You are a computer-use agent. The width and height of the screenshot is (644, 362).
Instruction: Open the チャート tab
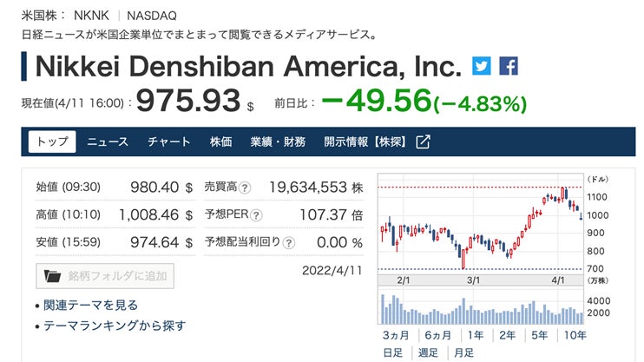pos(169,142)
